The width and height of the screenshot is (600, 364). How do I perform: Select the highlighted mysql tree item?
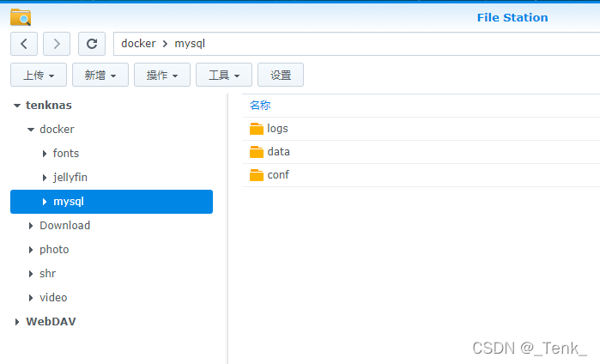[x=112, y=202]
